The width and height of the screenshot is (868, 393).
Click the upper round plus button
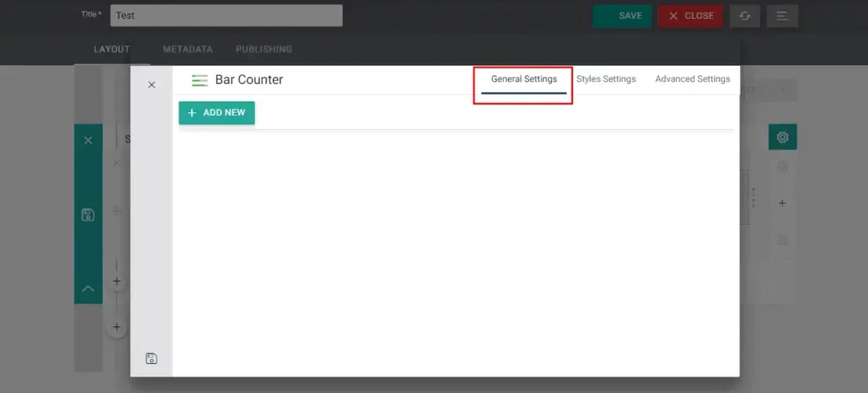(116, 281)
